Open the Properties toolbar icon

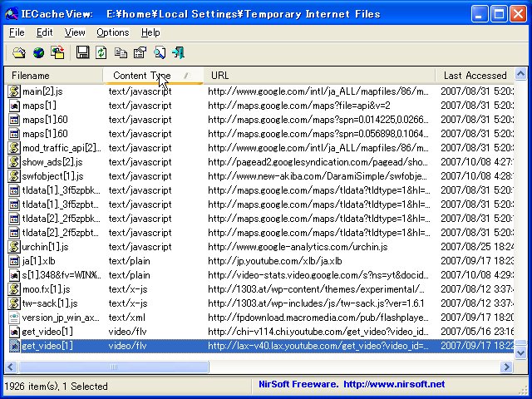point(140,53)
